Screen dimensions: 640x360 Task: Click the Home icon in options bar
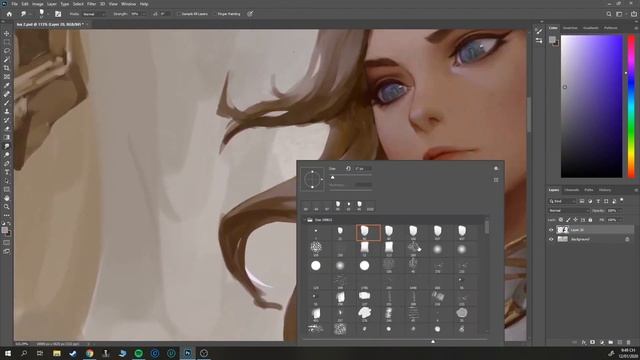(9, 14)
